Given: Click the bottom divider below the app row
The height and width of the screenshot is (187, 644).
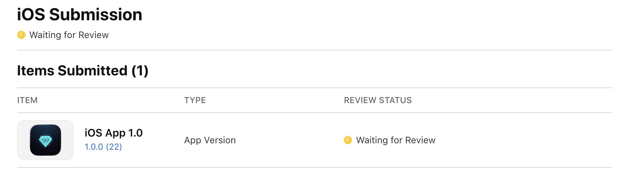Looking at the screenshot, I should pos(314,167).
